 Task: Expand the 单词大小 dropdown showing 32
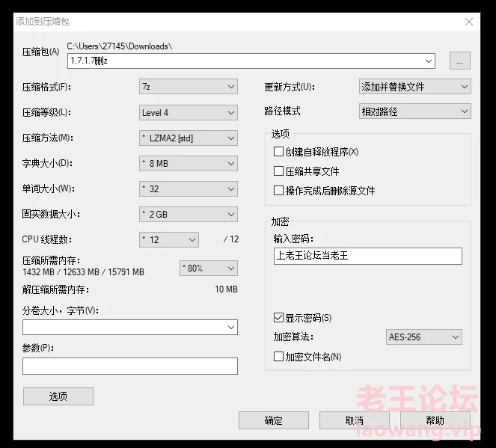click(189, 189)
